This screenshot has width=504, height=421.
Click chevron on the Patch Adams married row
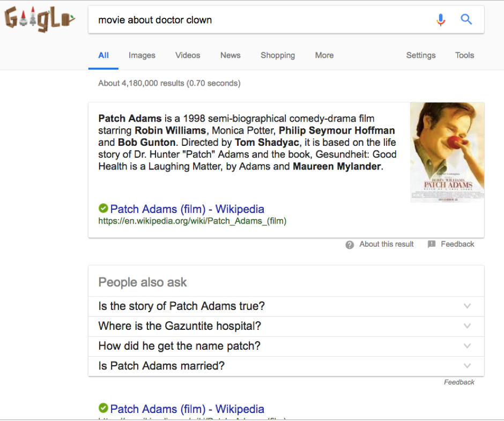[x=467, y=366]
